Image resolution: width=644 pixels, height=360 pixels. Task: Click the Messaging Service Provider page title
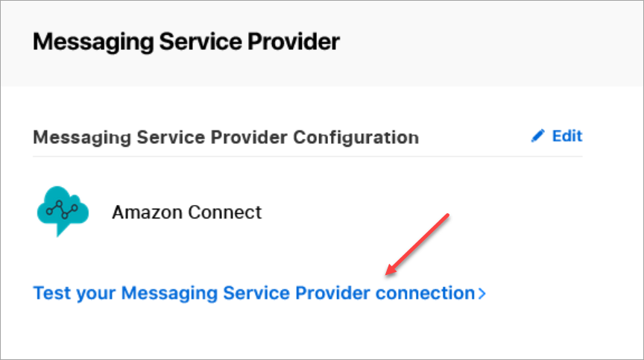click(x=186, y=42)
